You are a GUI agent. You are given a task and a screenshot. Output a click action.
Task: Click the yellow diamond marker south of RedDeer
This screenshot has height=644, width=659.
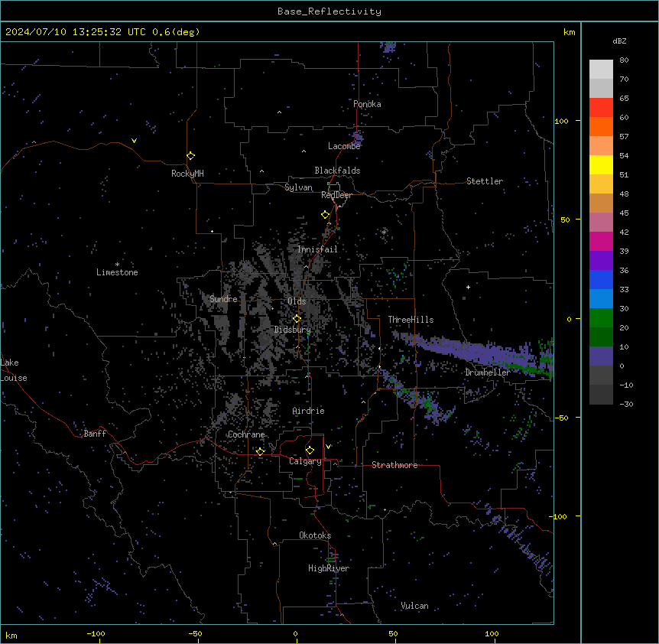pyautogui.click(x=326, y=215)
